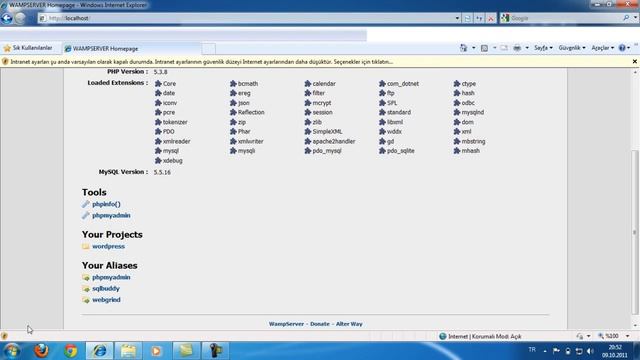Stop loading with the red X icon
The width and height of the screenshot is (640, 360).
point(491,18)
